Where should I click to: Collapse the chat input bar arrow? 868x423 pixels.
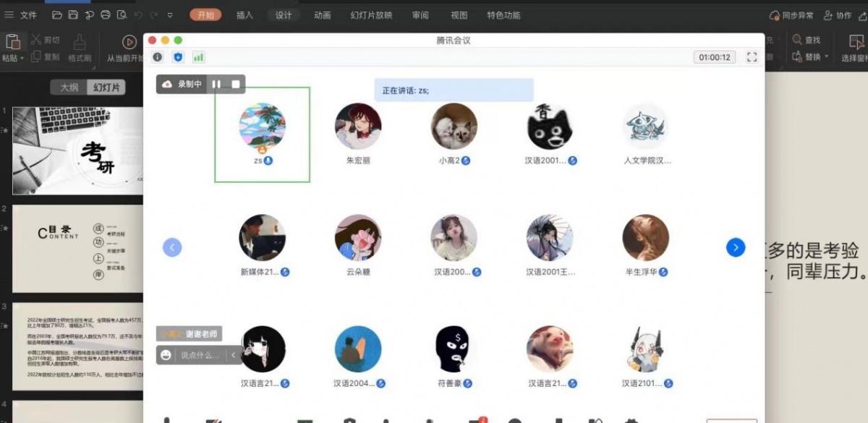[234, 355]
